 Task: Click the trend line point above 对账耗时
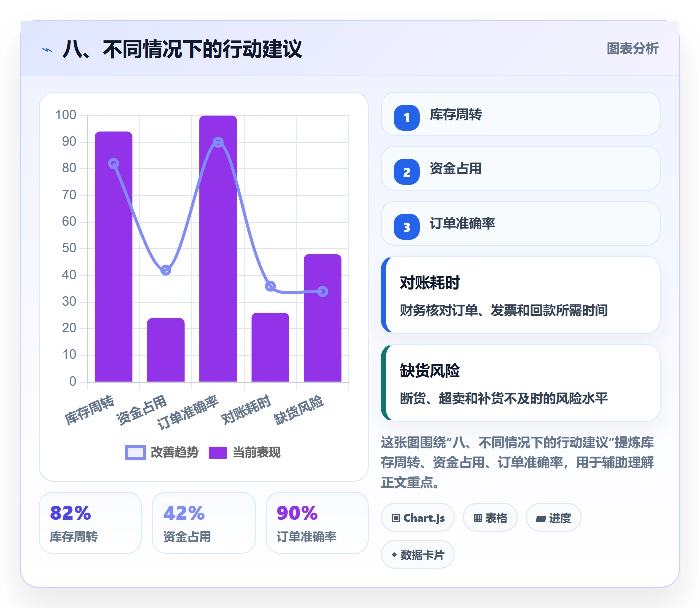pyautogui.click(x=270, y=286)
